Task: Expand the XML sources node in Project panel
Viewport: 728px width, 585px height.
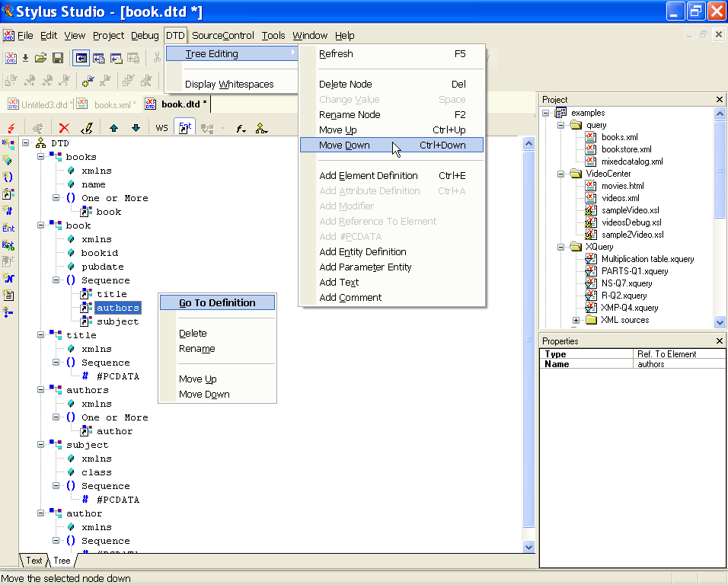Action: tap(576, 319)
